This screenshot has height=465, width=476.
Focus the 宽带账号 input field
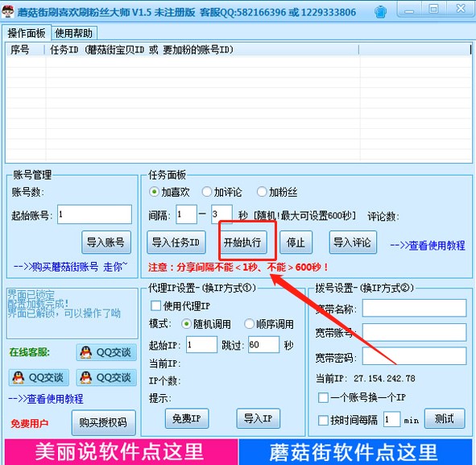click(x=414, y=332)
